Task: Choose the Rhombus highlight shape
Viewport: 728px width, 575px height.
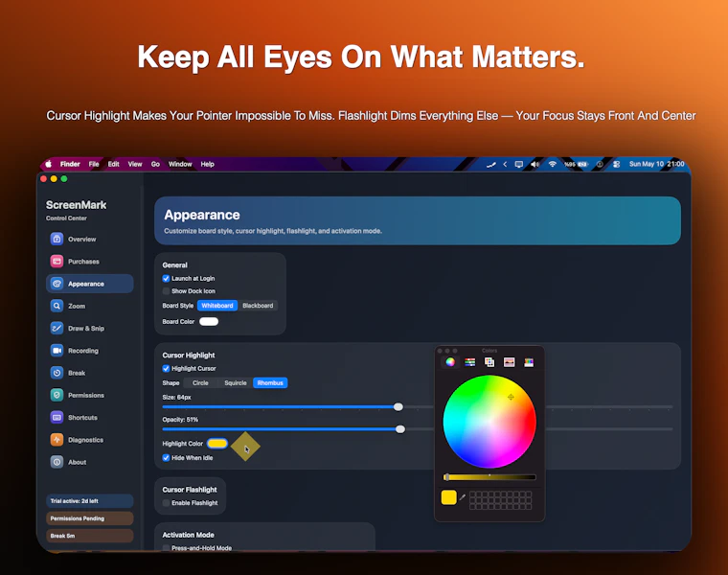Action: (x=270, y=382)
